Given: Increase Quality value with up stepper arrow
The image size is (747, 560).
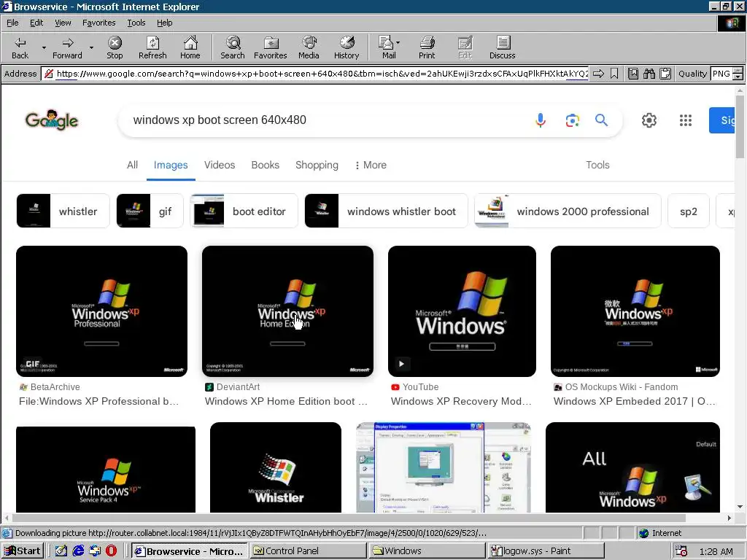Looking at the screenshot, I should tap(738, 71).
